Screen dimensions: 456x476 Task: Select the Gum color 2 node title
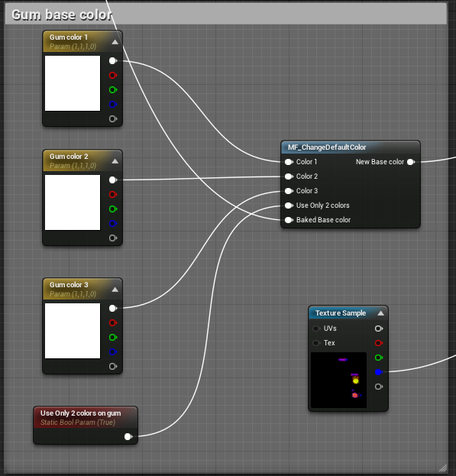tap(69, 157)
